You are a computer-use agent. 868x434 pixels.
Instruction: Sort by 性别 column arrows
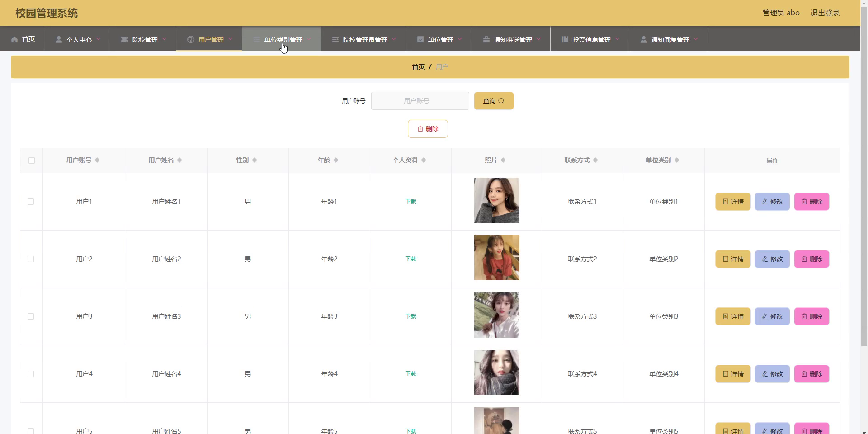click(x=255, y=160)
